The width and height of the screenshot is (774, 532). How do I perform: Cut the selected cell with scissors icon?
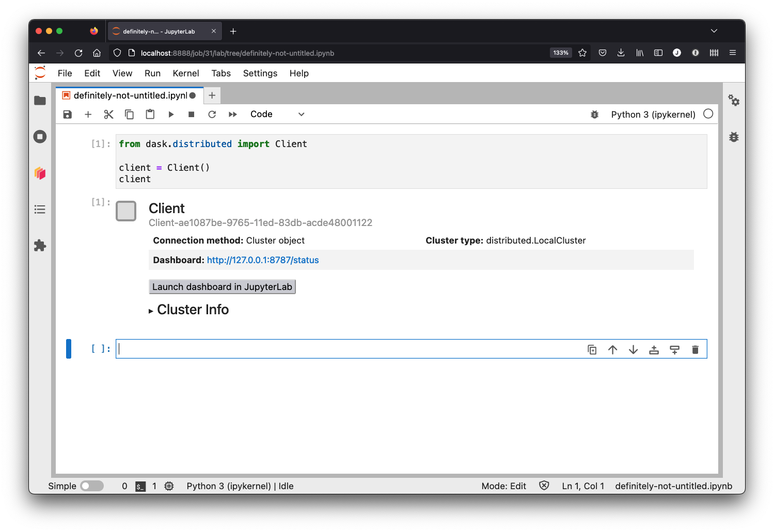pyautogui.click(x=108, y=115)
